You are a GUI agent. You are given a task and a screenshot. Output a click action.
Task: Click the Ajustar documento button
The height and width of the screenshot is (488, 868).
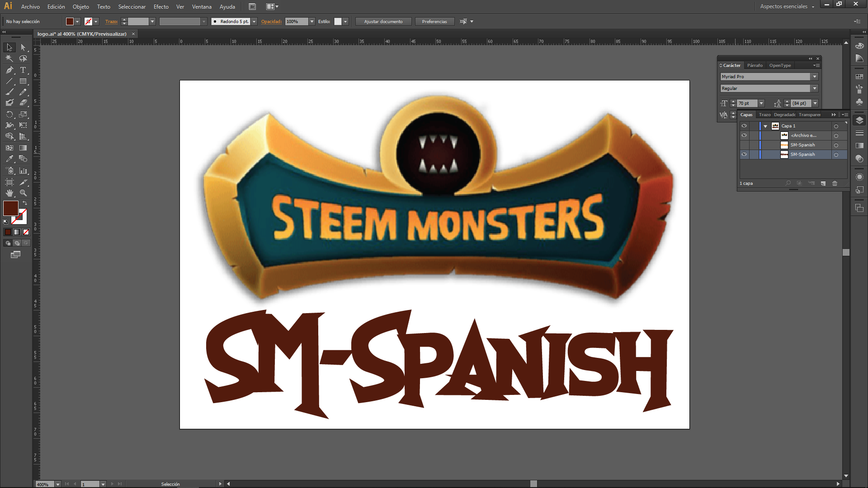383,22
